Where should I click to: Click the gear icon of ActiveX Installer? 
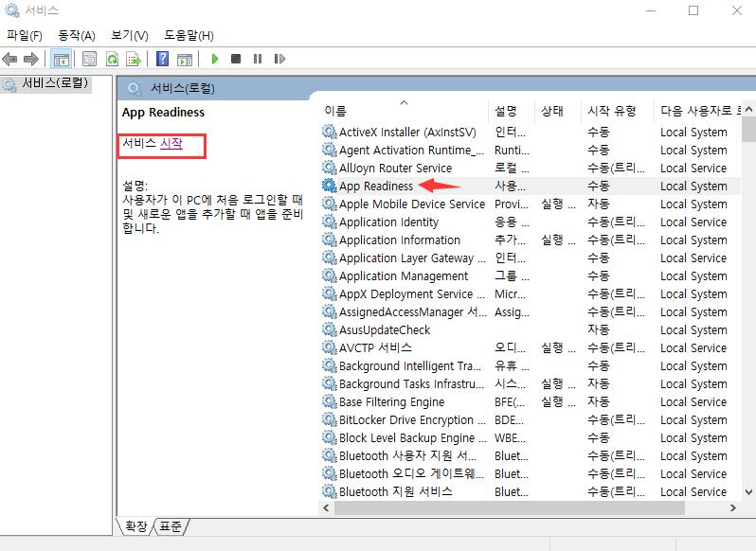[330, 132]
